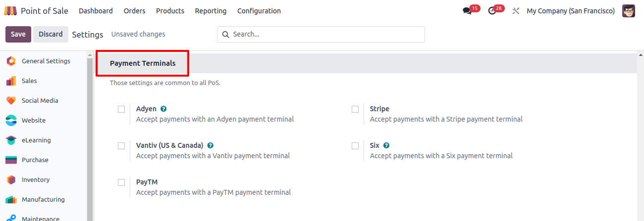The width and height of the screenshot is (644, 221).
Task: Discard the unsaved changes
Action: pyautogui.click(x=51, y=34)
